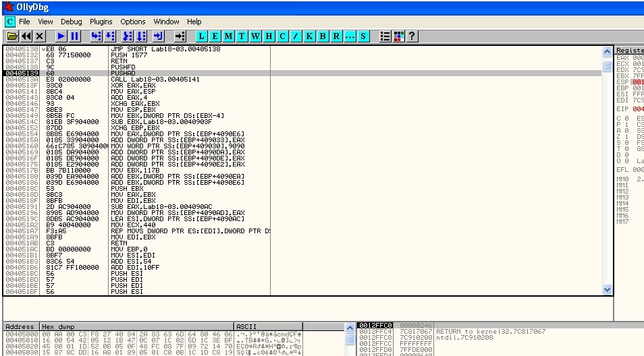Open the Memory map window (M button)

230,36
